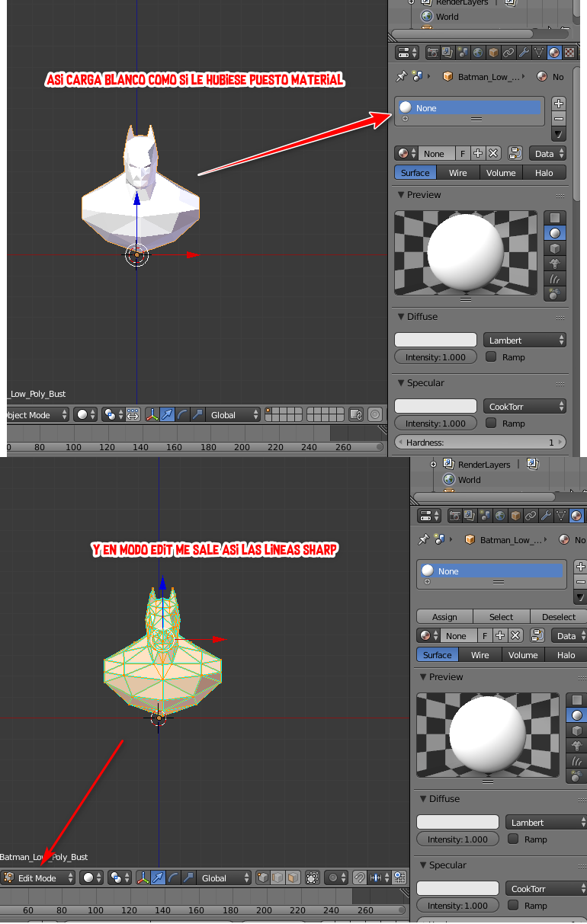Open Edit Mode selector in lower viewport
This screenshot has width=587, height=924.
(39, 878)
